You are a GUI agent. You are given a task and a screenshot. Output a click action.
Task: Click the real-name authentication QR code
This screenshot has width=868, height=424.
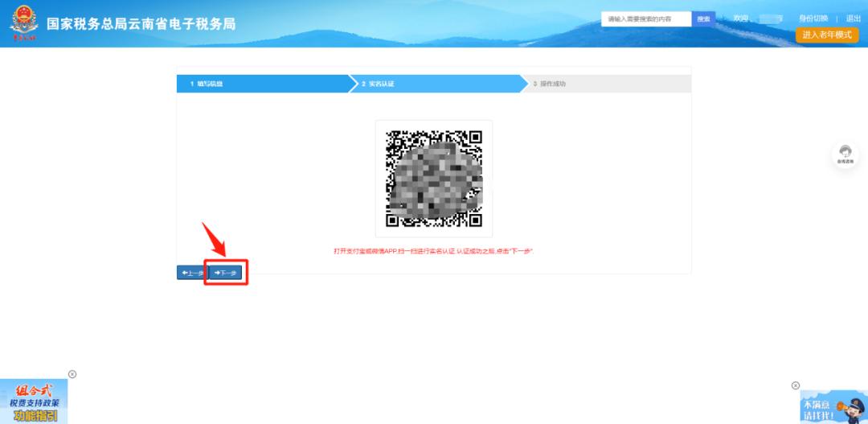[x=434, y=179]
